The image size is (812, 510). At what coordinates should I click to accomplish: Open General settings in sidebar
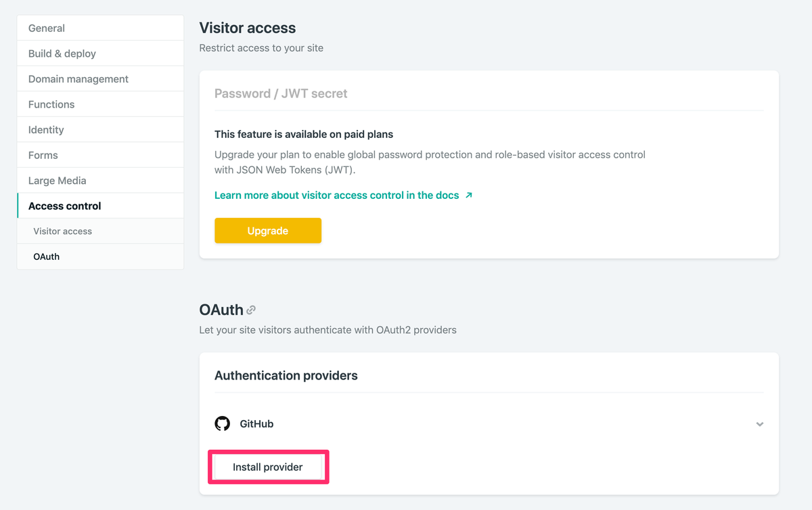47,28
